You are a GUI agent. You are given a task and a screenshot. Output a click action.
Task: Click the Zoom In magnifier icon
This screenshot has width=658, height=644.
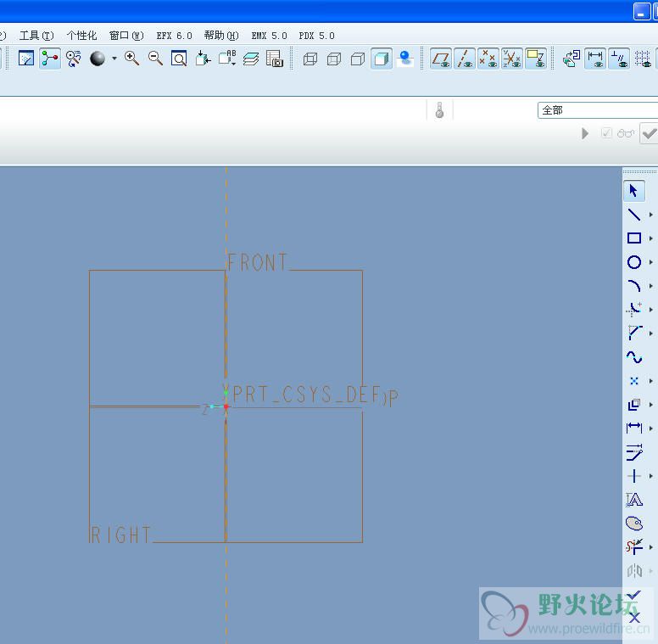click(131, 59)
